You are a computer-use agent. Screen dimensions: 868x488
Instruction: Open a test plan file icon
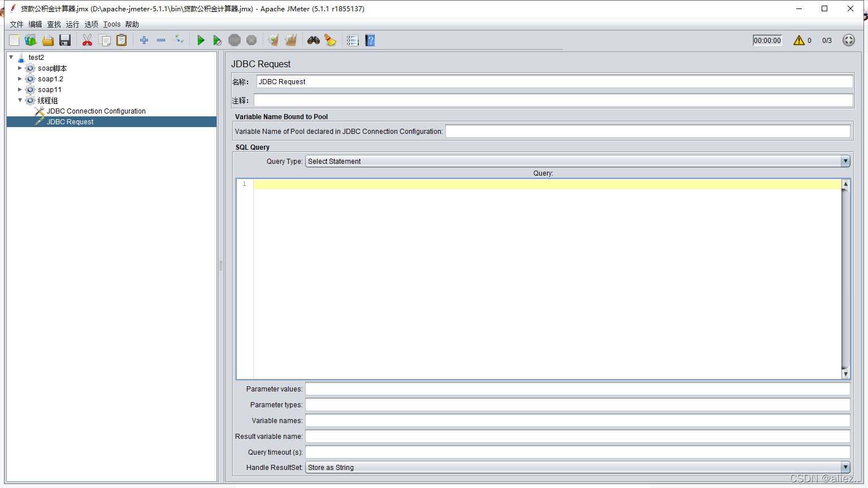pos(48,40)
